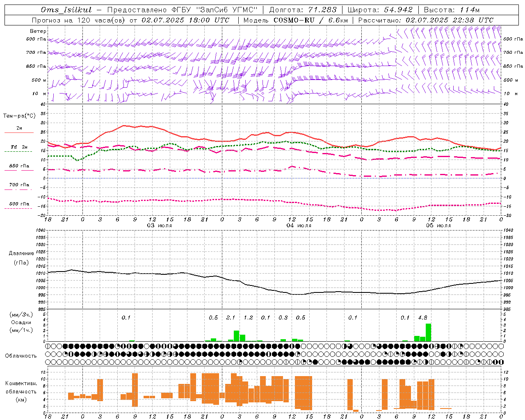This screenshot has height=420, width=525.
Task: Select the Широта: 54.942 value
Action: (380, 10)
